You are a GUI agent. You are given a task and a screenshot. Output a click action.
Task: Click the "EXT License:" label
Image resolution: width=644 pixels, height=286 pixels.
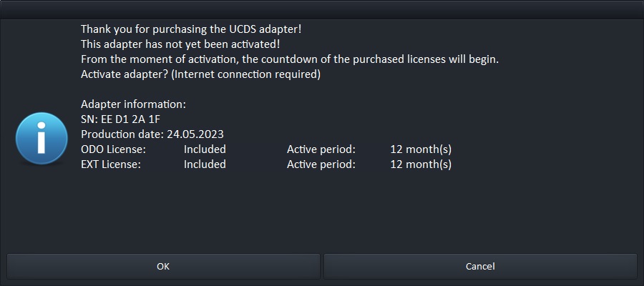pyautogui.click(x=111, y=164)
